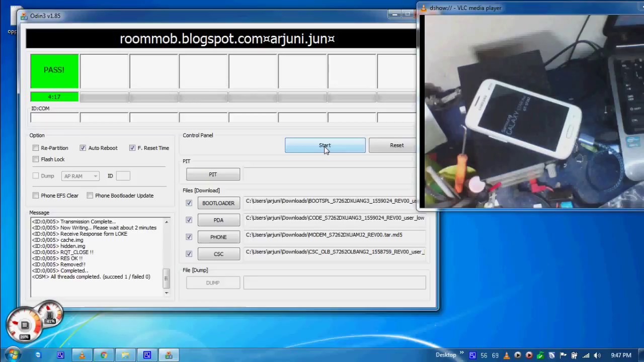Switch to VLC media player taskbar icon

point(82,355)
